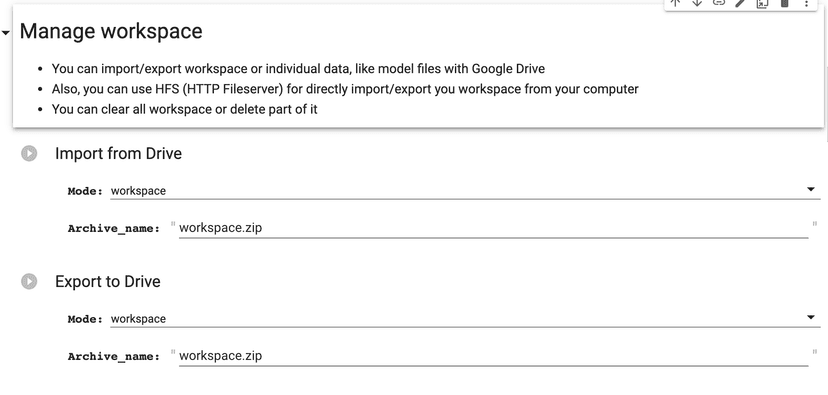Collapse the Manage workspace section
The height and width of the screenshot is (395, 828).
pyautogui.click(x=5, y=33)
